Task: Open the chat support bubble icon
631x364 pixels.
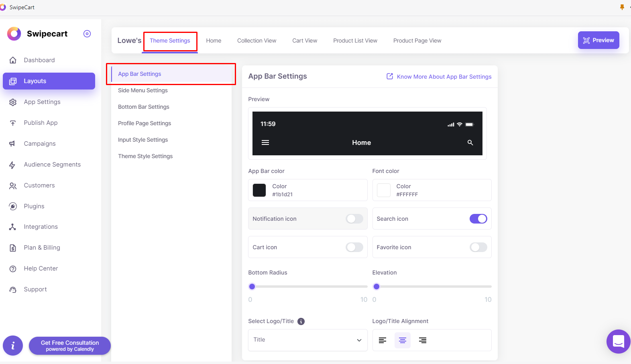Action: pyautogui.click(x=618, y=342)
